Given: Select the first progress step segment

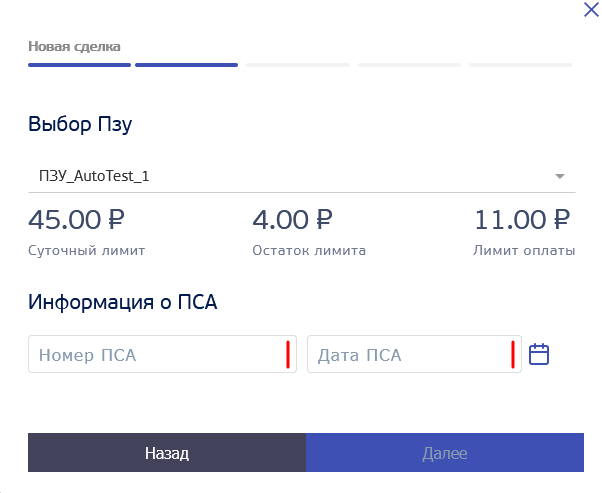Looking at the screenshot, I should (x=79, y=65).
